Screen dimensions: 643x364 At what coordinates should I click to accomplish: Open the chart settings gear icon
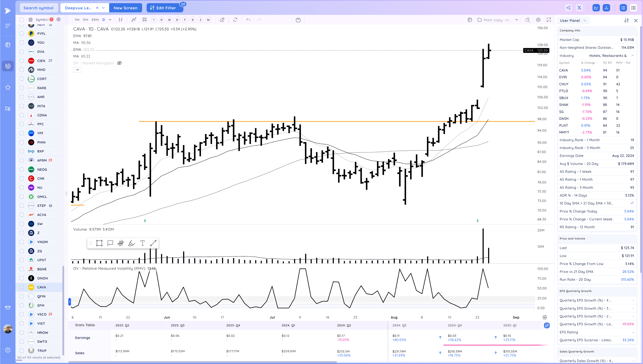(538, 20)
